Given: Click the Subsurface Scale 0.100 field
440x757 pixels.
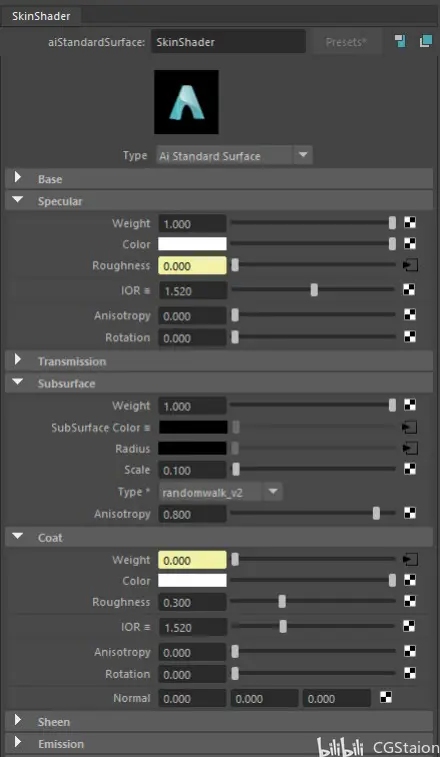Looking at the screenshot, I should [192, 470].
